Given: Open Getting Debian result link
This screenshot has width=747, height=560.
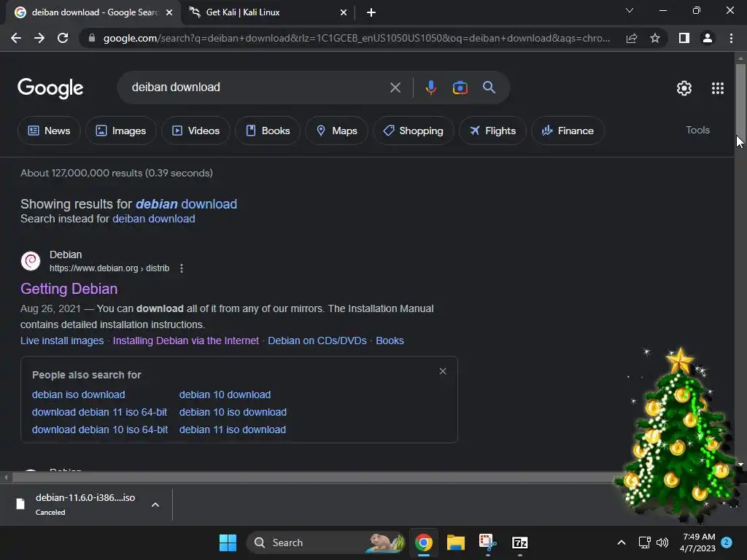Looking at the screenshot, I should pyautogui.click(x=69, y=289).
